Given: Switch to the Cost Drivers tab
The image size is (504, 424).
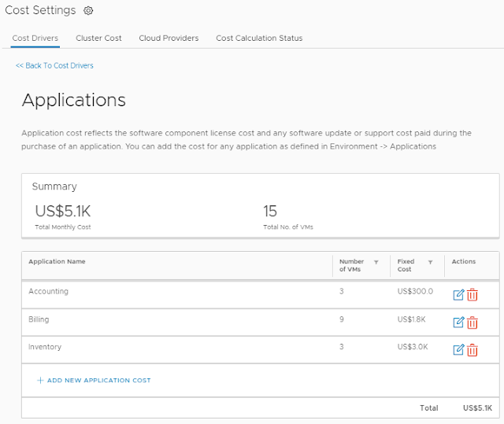Looking at the screenshot, I should tap(35, 38).
